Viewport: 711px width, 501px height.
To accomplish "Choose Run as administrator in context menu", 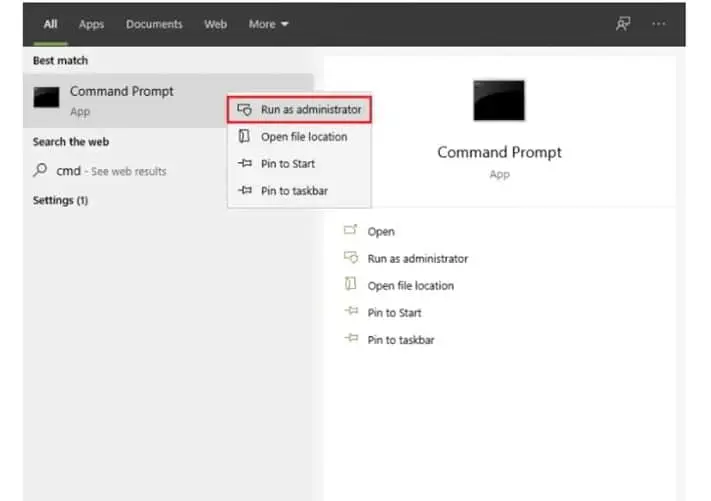I will click(x=299, y=109).
